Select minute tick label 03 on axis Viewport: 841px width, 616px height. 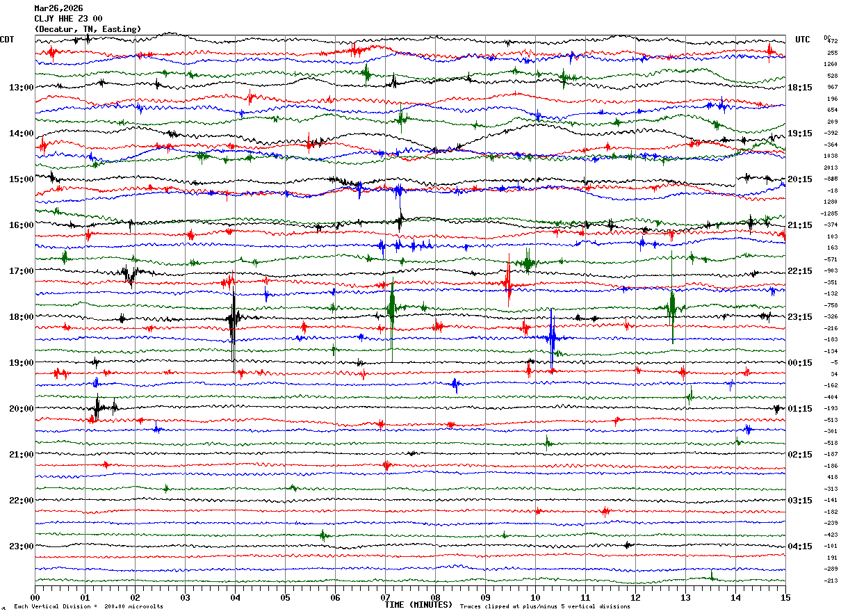click(185, 597)
